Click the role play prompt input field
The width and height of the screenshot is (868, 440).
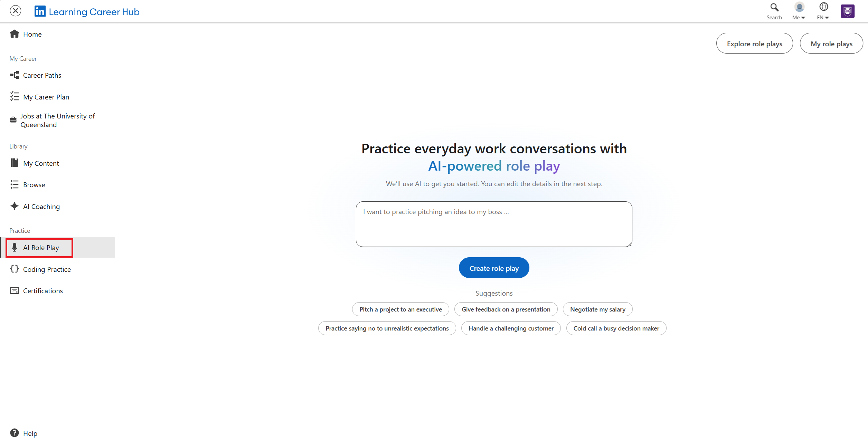click(493, 224)
